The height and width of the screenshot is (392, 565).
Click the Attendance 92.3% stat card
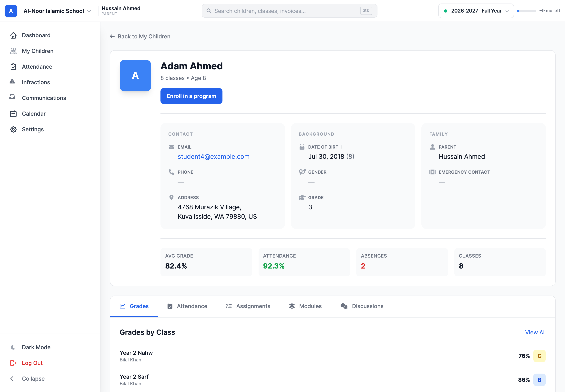(304, 262)
